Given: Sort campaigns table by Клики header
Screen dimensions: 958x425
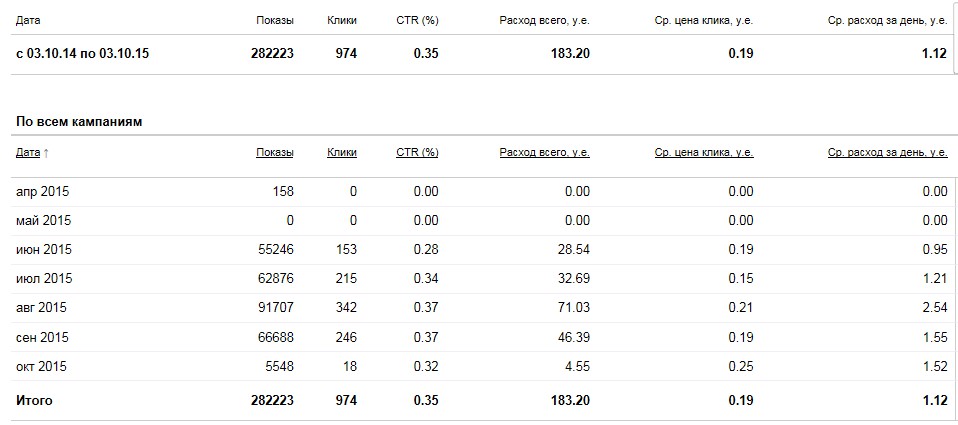Looking at the screenshot, I should pos(341,152).
